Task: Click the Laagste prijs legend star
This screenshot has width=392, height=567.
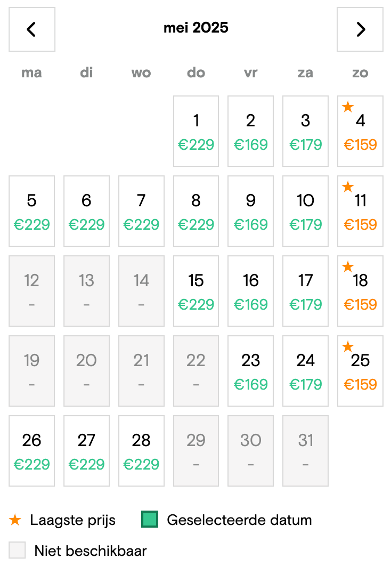Action: [15, 520]
